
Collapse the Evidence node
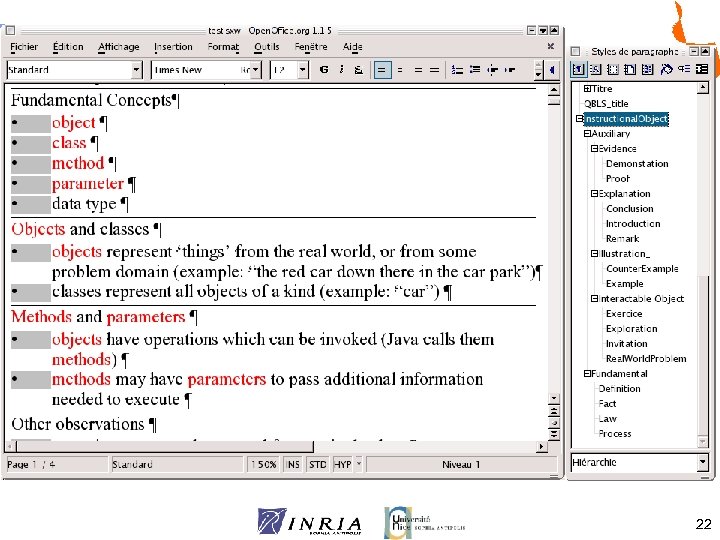pos(594,149)
